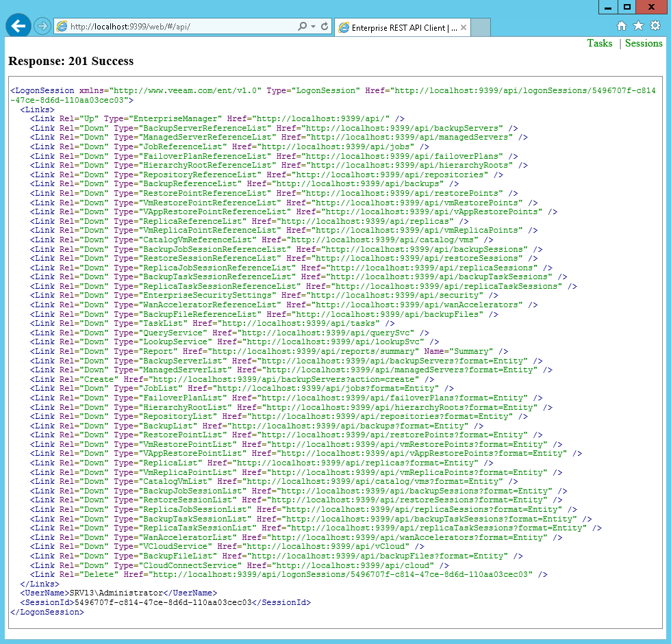Click the RestoreSessionReferenceList link row
This screenshot has width=671, height=644.
283,258
